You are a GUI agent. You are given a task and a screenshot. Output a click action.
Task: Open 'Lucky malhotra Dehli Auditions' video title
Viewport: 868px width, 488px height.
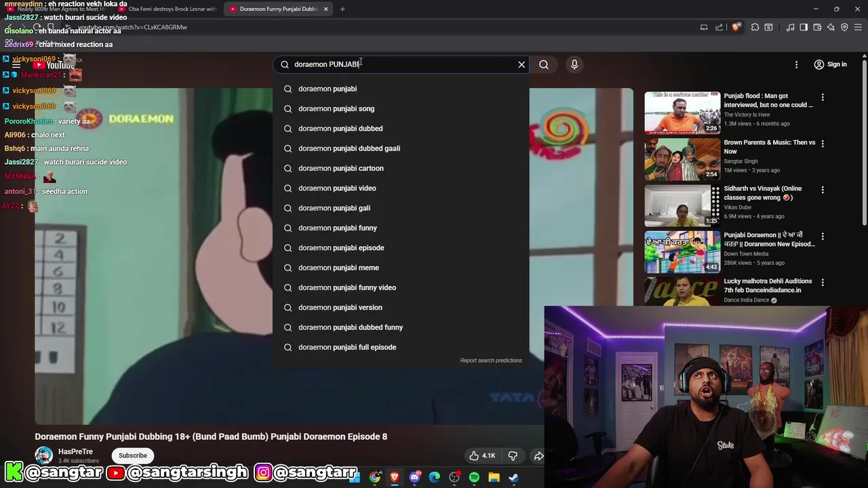click(x=768, y=285)
